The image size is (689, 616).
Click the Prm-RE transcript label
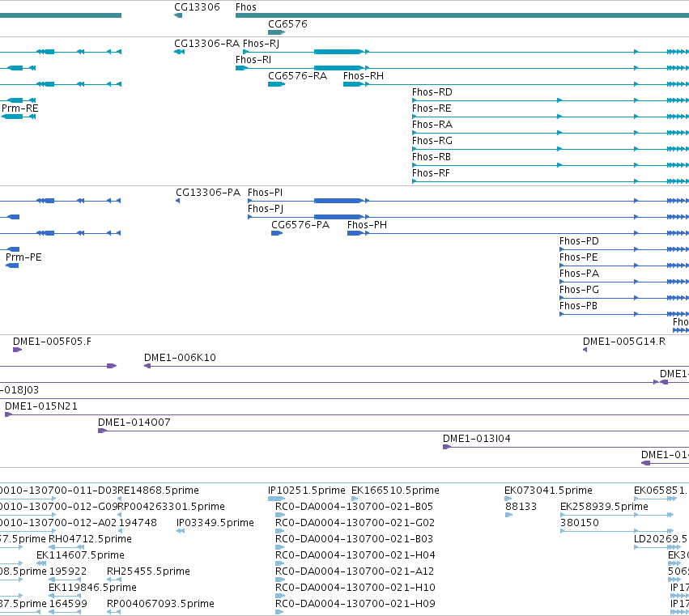(x=20, y=108)
